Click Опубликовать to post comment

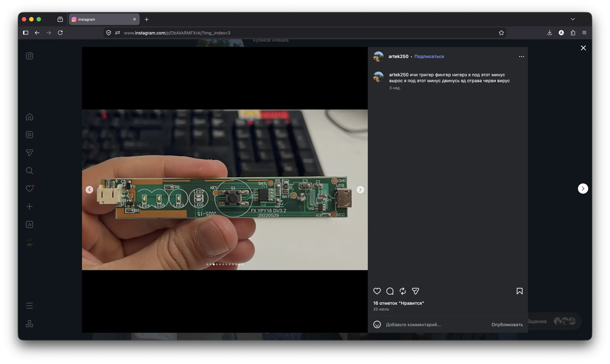tap(507, 325)
